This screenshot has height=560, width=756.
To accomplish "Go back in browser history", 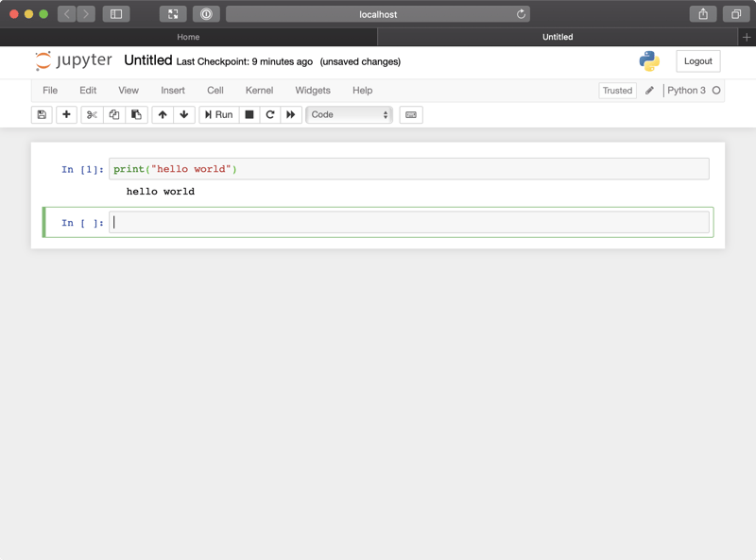I will tap(67, 14).
